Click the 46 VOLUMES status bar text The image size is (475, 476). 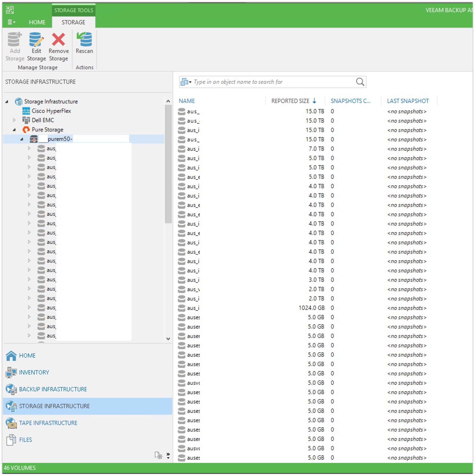pyautogui.click(x=20, y=468)
